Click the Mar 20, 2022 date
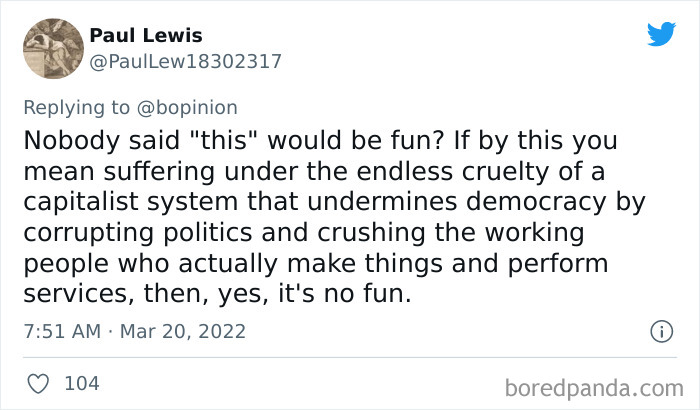 click(x=185, y=331)
